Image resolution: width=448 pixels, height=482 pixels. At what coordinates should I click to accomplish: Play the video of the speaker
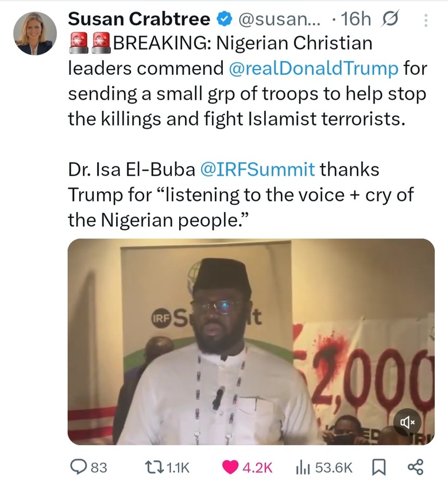[x=251, y=342]
